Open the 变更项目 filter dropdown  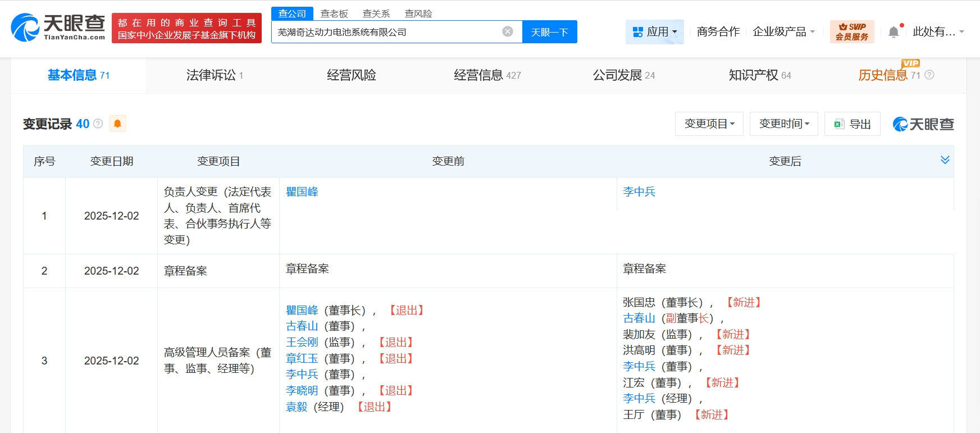[709, 124]
